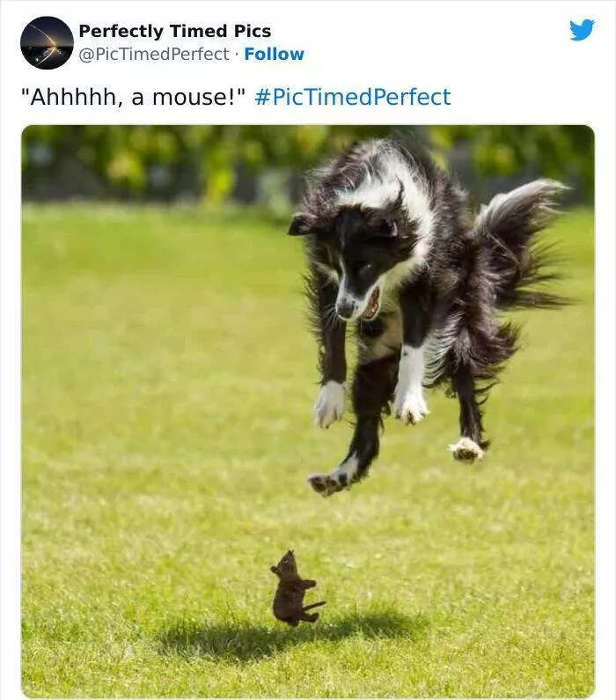Click the dog's black nose
The width and height of the screenshot is (616, 700).
(x=344, y=307)
